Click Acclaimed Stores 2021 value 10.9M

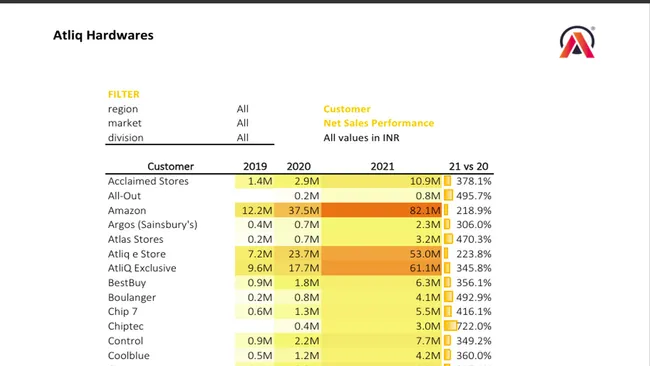[425, 181]
